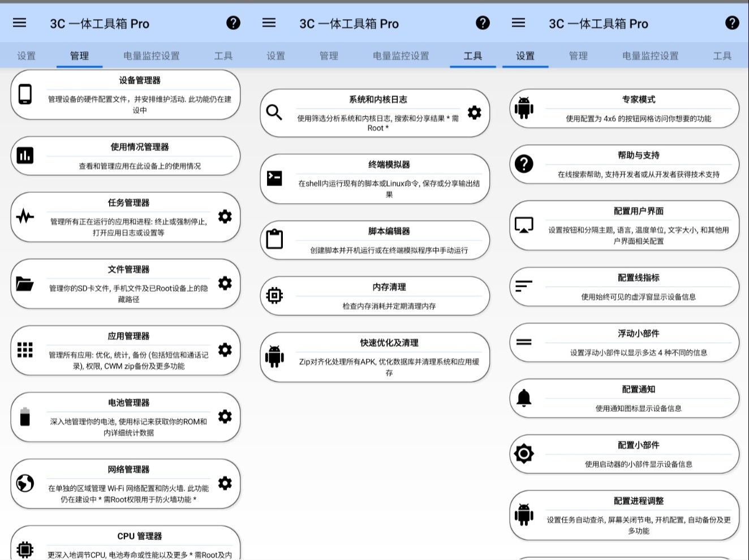Viewport: 749px width, 560px height.
Task: Click the lines icon beside 配置线指标
Action: pyautogui.click(x=524, y=286)
